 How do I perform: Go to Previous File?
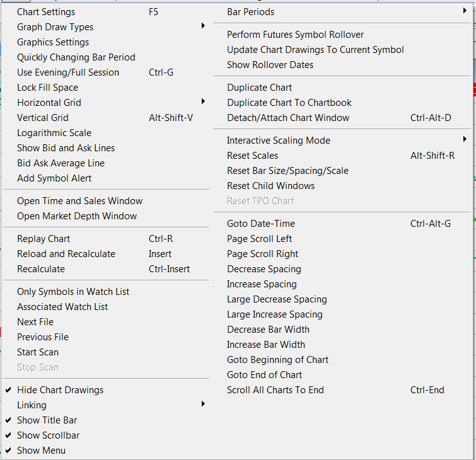pyautogui.click(x=106, y=337)
